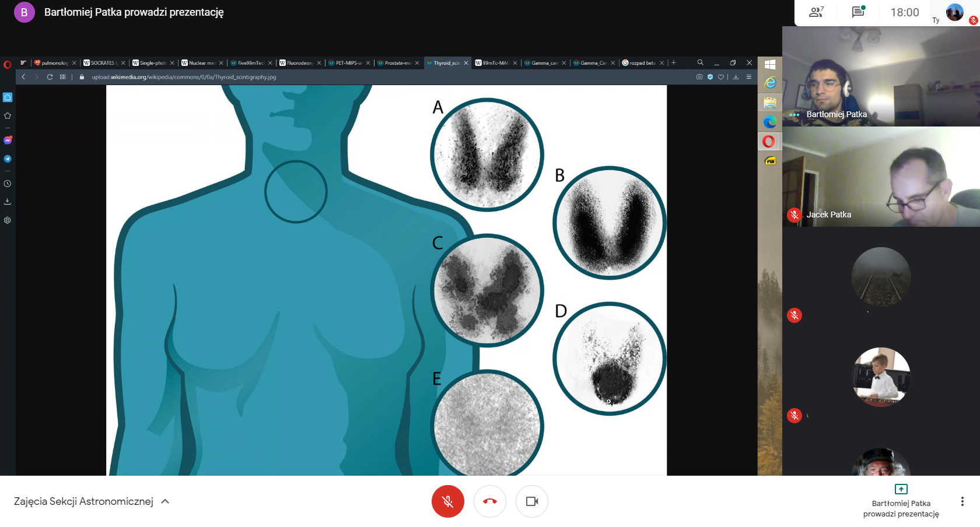
Task: Open the chat panel
Action: point(858,12)
